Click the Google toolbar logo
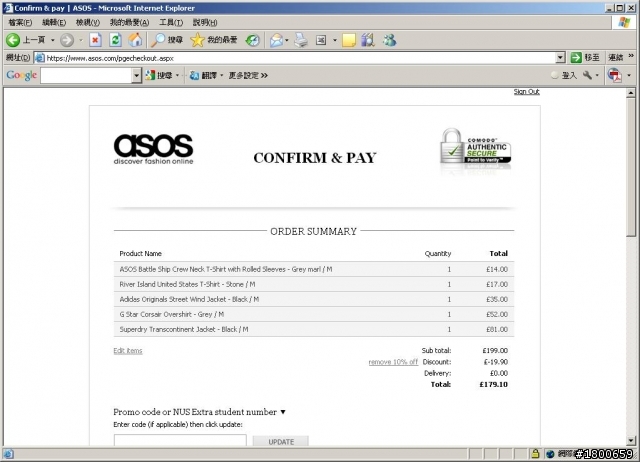This screenshot has height=462, width=640. [x=22, y=75]
